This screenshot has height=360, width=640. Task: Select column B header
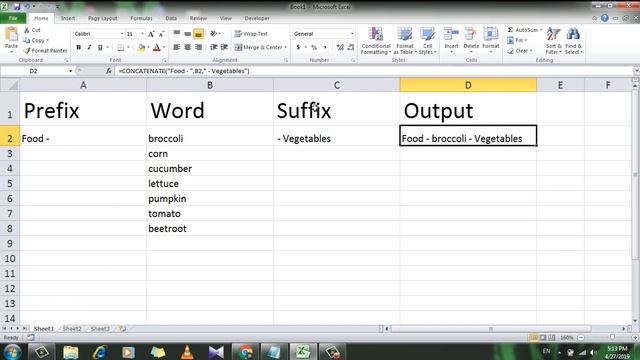(210, 85)
